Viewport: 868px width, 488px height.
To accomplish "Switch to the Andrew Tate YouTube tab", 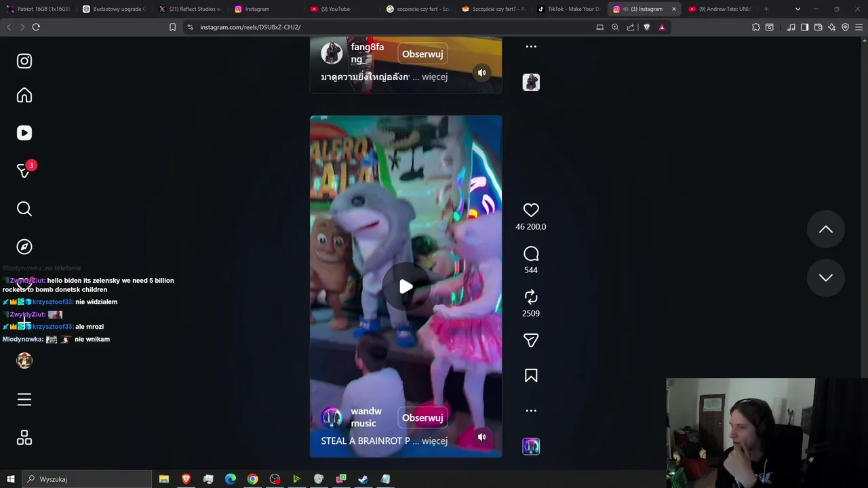I will tap(722, 9).
